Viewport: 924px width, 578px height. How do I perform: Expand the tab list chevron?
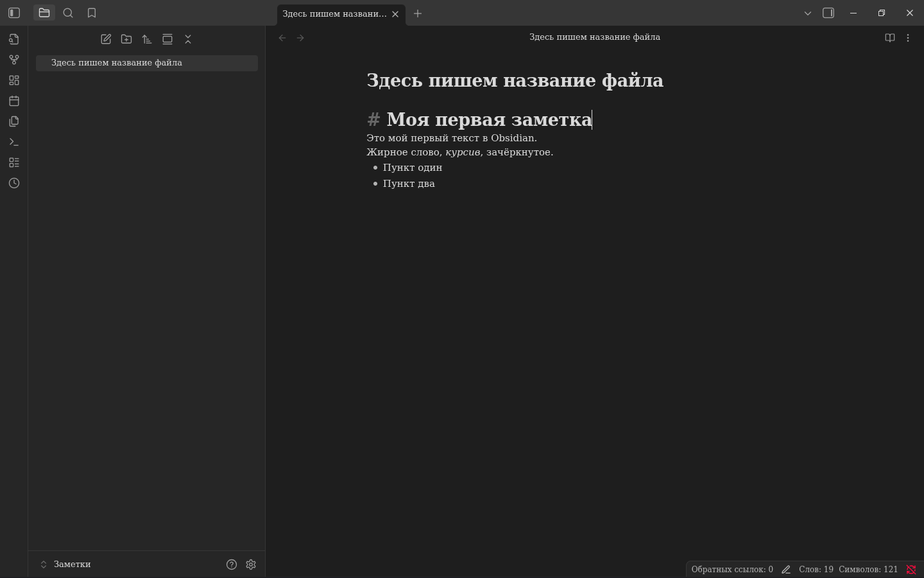click(x=808, y=13)
